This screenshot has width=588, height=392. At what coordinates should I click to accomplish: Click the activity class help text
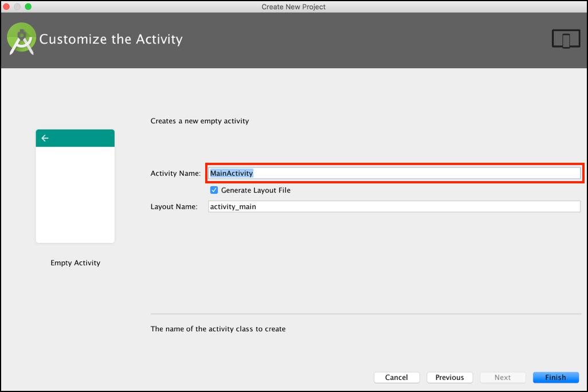pos(218,329)
